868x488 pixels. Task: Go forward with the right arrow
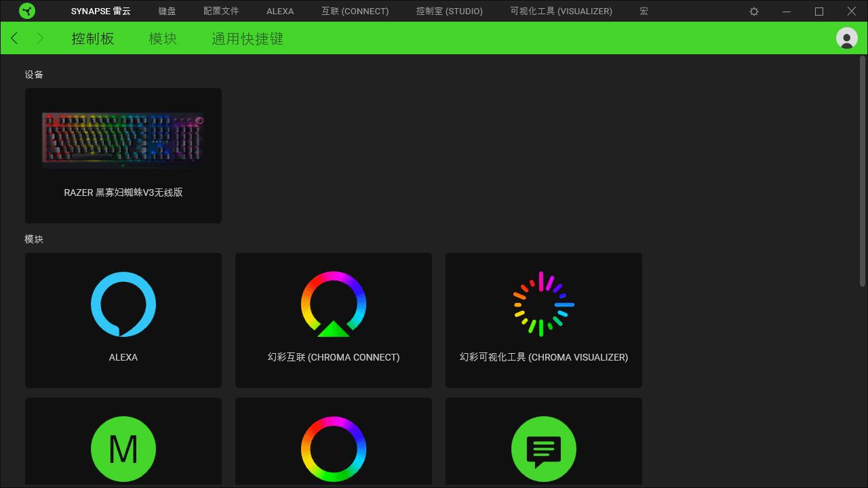click(40, 38)
